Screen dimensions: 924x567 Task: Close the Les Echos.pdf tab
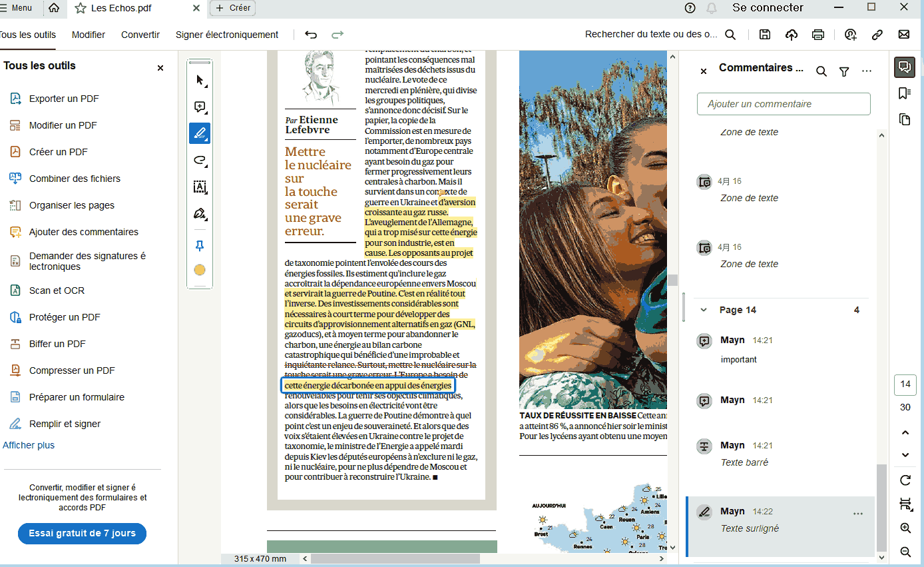[x=196, y=8]
